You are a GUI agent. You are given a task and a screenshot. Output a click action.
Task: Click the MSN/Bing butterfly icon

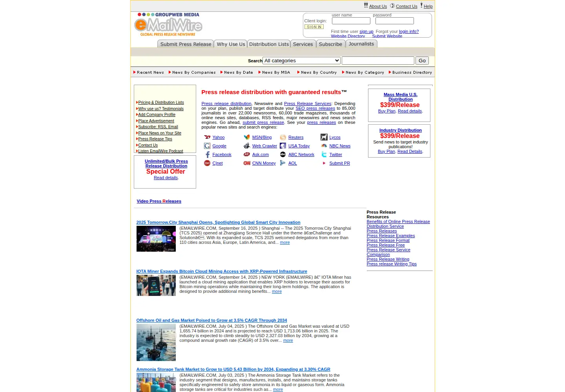coord(247,137)
